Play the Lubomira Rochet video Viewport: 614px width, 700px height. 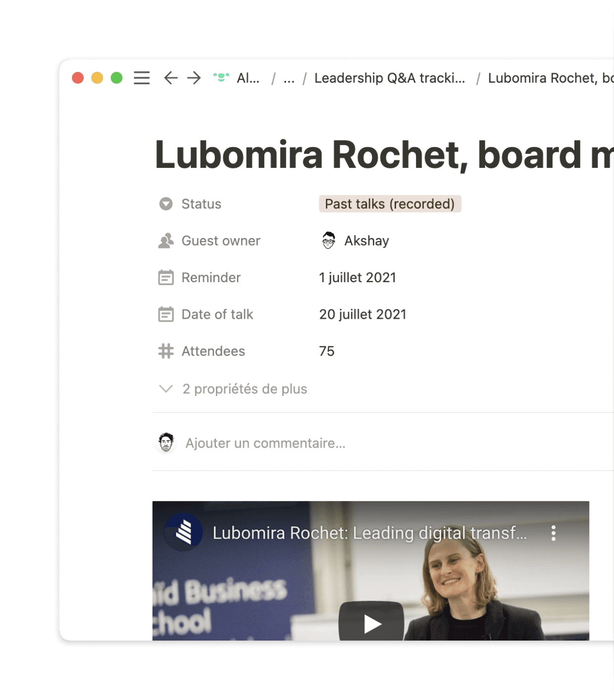coord(371,622)
